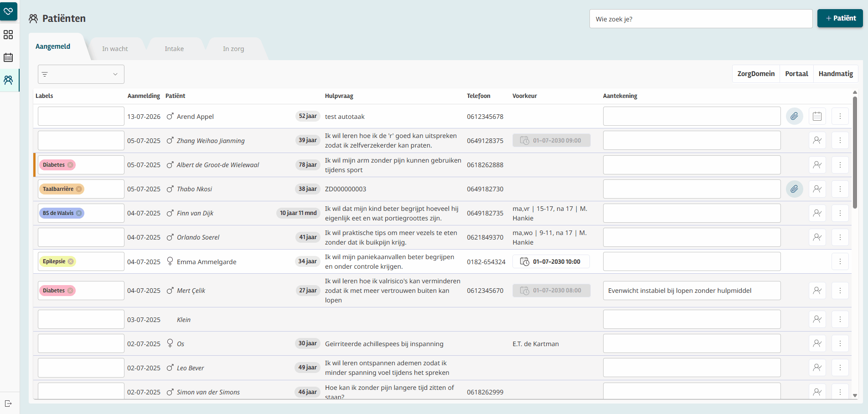Click the note field for Arend Appel
Screen dimensions: 868x414
692,116
